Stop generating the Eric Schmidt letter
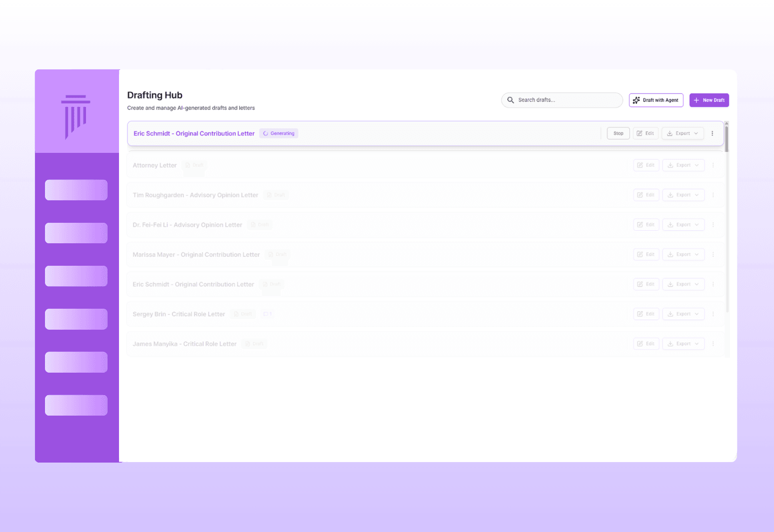 [618, 133]
